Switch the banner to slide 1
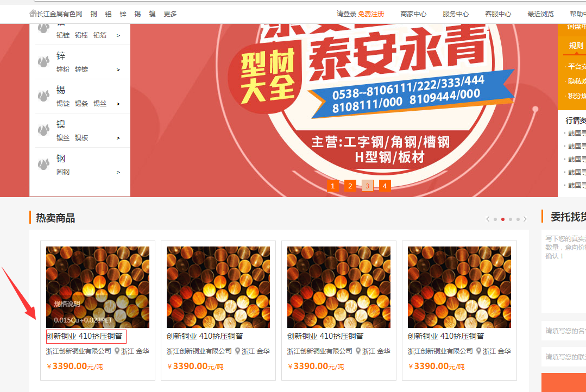This screenshot has width=586, height=392. (x=332, y=186)
